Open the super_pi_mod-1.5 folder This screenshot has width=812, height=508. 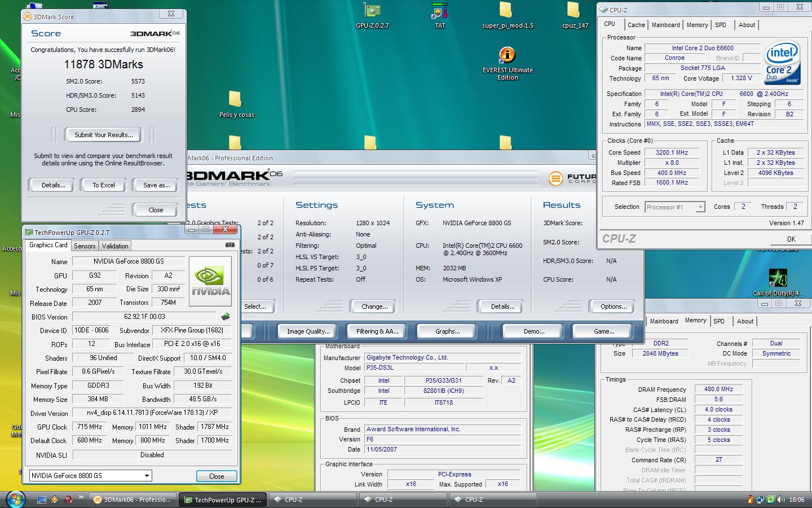507,15
